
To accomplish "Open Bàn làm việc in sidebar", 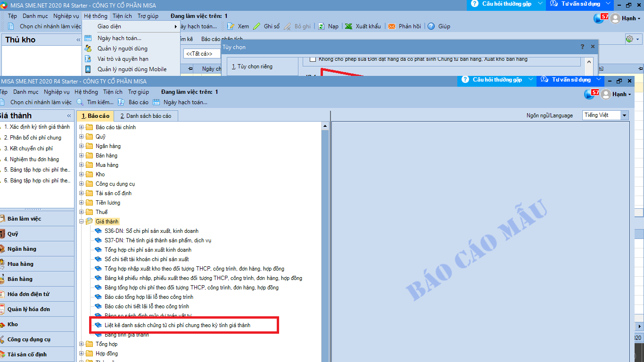I will (x=37, y=219).
